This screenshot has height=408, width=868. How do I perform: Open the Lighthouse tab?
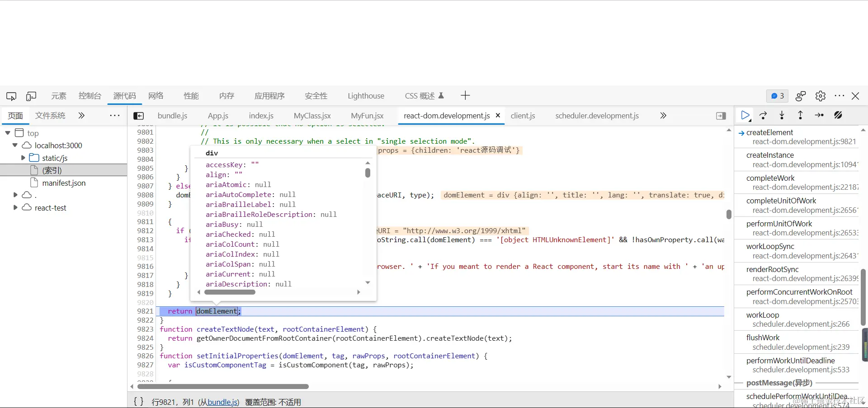tap(366, 96)
